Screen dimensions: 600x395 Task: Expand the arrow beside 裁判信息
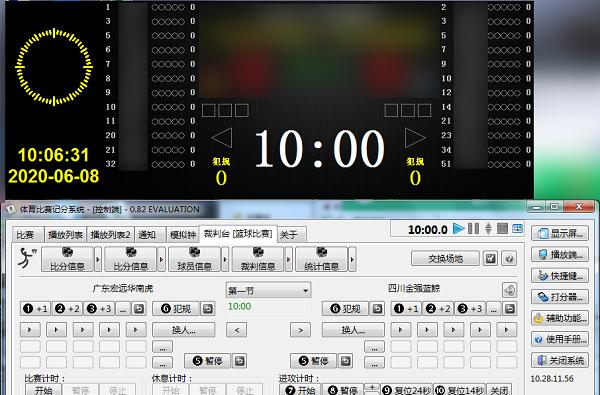(289, 259)
